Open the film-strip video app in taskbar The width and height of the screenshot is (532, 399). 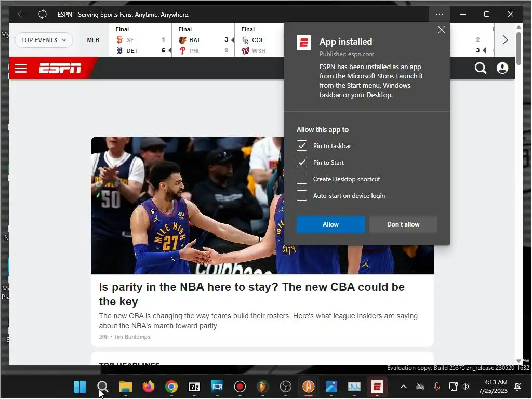click(x=217, y=387)
